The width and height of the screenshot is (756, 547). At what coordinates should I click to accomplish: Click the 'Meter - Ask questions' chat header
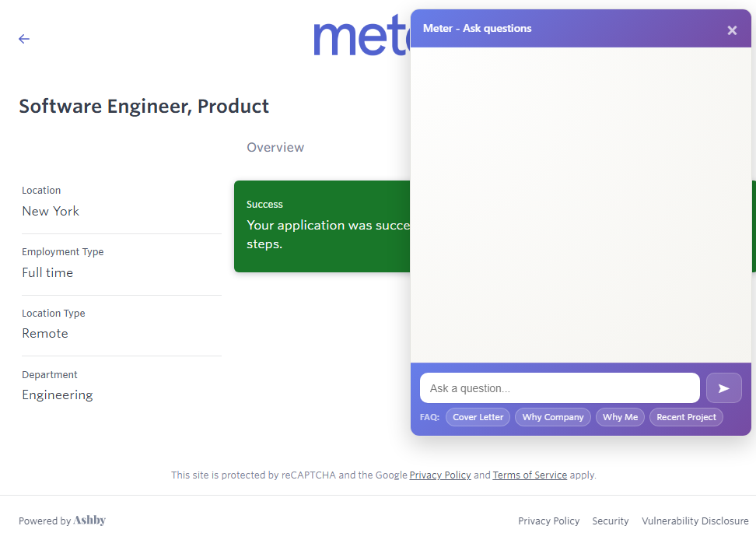[x=478, y=29]
